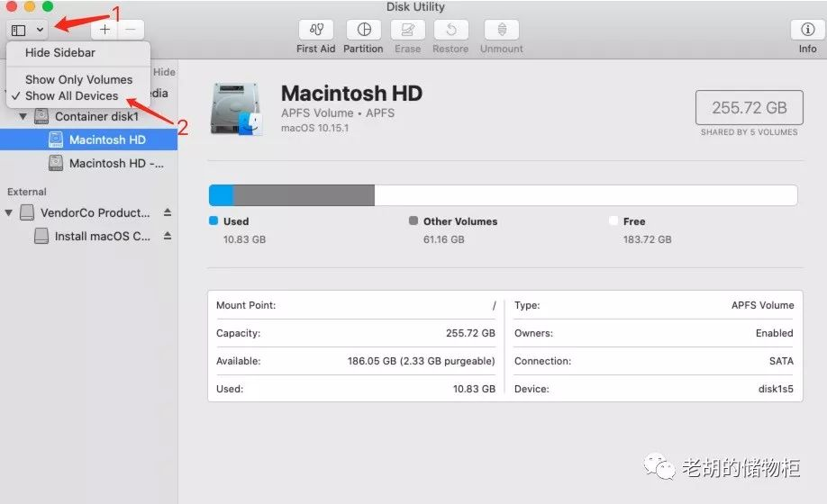Screen dimensions: 827x504
Task: Click the Used 10.83 GB table row
Action: (x=356, y=389)
